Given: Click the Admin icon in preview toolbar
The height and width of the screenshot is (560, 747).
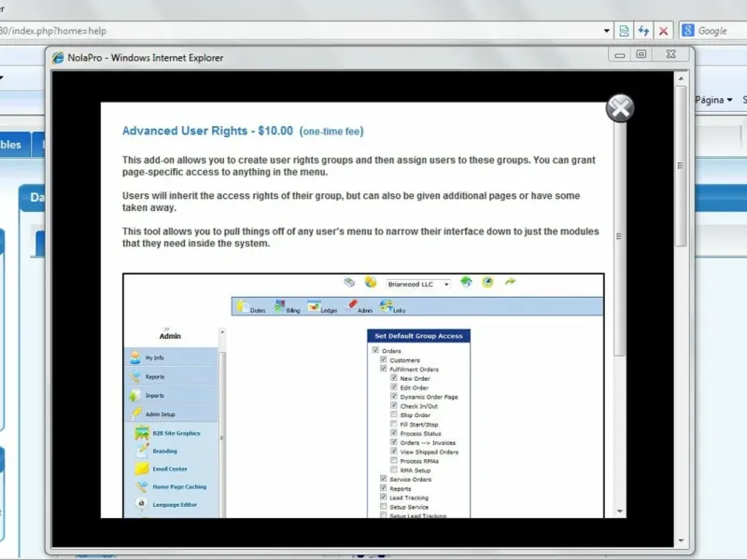Looking at the screenshot, I should pos(351,306).
